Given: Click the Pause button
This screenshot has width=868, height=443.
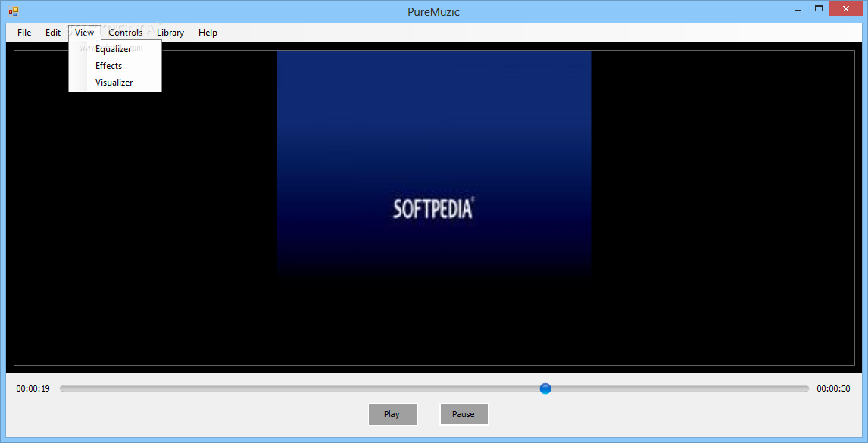Looking at the screenshot, I should (464, 414).
